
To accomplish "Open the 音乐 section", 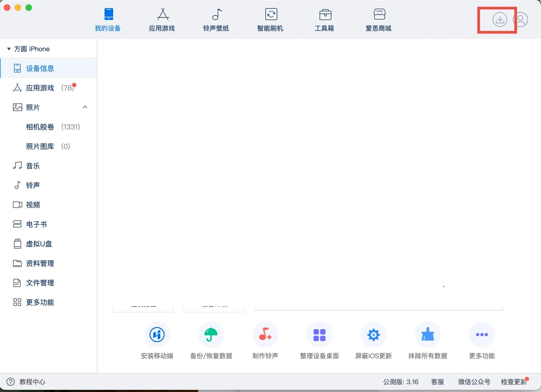I will pyautogui.click(x=33, y=166).
